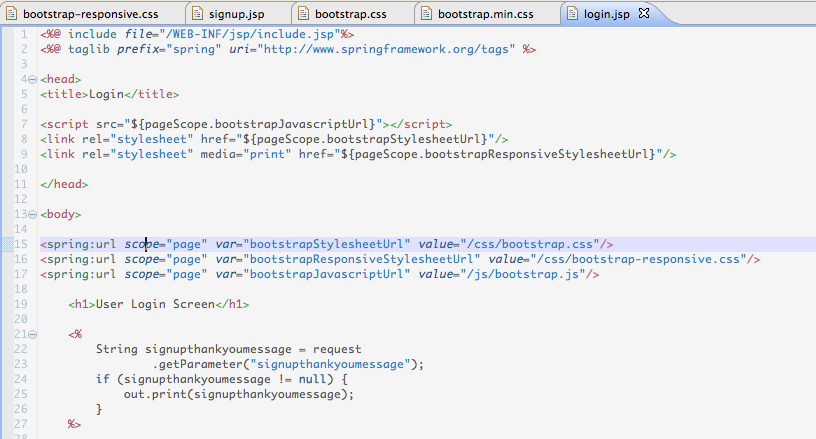Click line number 15 in the gutter
The image size is (816, 439).
click(21, 244)
